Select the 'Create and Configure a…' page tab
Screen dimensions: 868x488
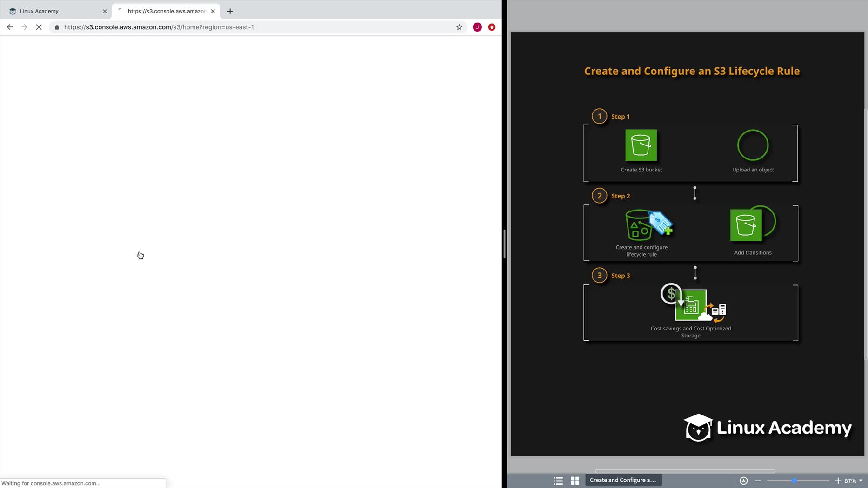(623, 480)
